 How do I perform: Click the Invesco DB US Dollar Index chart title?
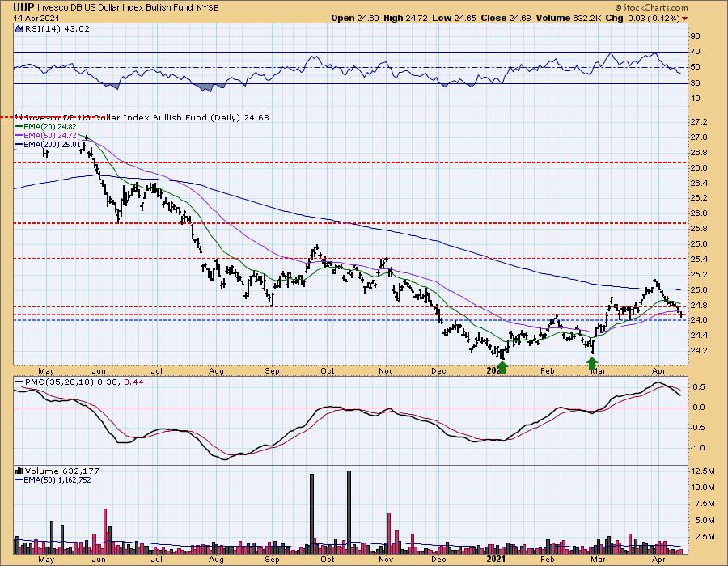(115, 8)
